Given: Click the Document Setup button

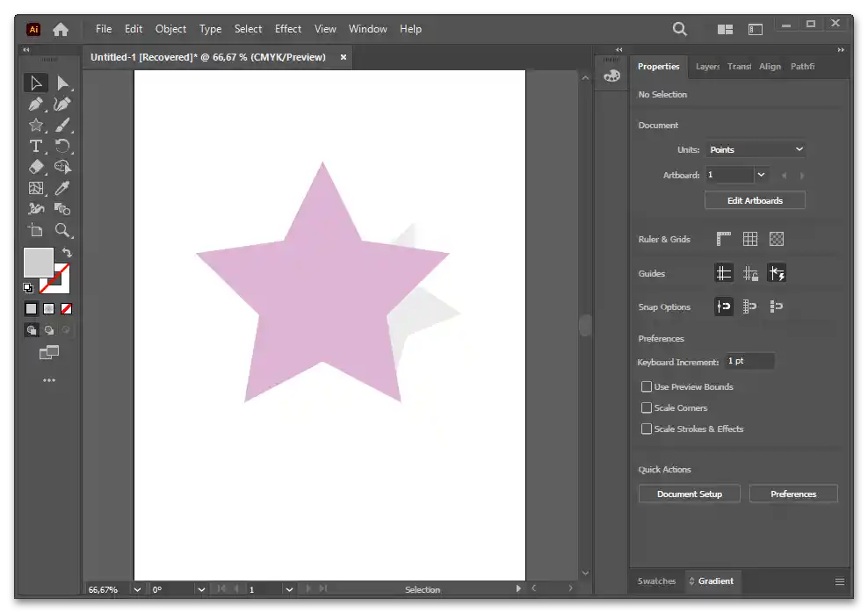Looking at the screenshot, I should pyautogui.click(x=689, y=494).
